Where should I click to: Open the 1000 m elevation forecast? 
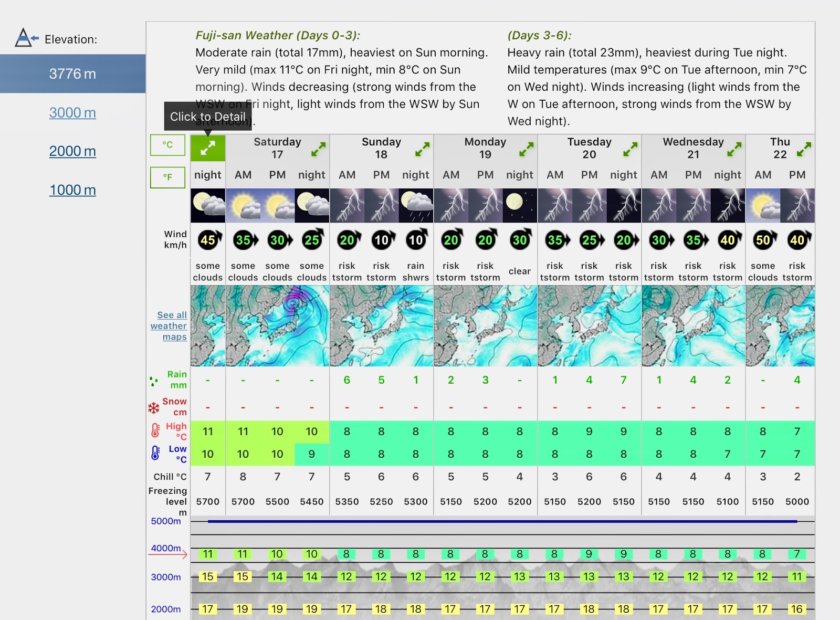(x=72, y=190)
